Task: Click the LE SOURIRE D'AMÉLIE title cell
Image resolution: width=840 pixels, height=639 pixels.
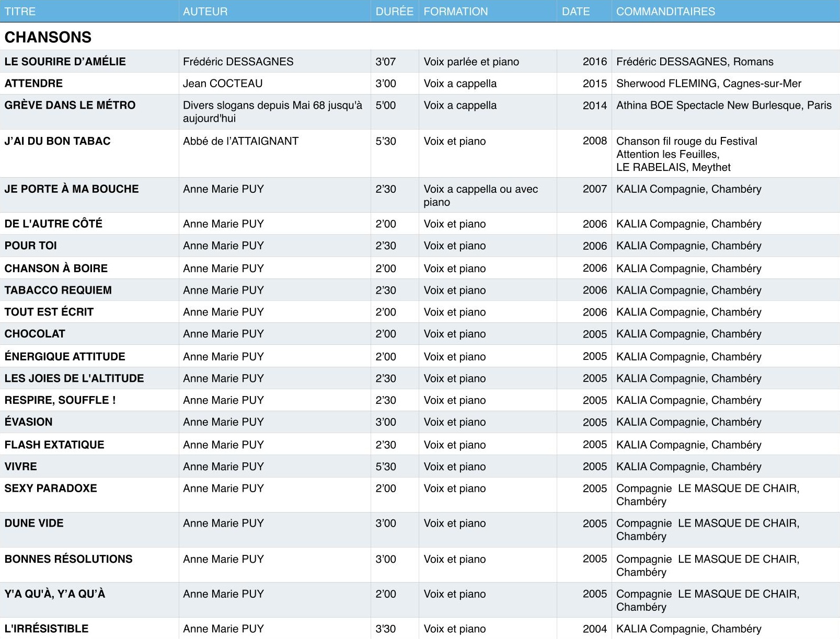Action: 65,62
